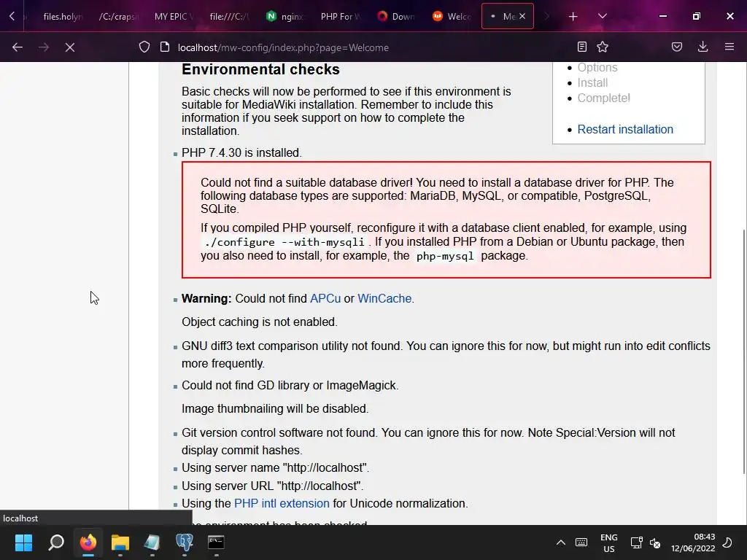747x560 pixels.
Task: Click the 'PHP 7.4.30 is installed.' text
Action: [x=241, y=153]
